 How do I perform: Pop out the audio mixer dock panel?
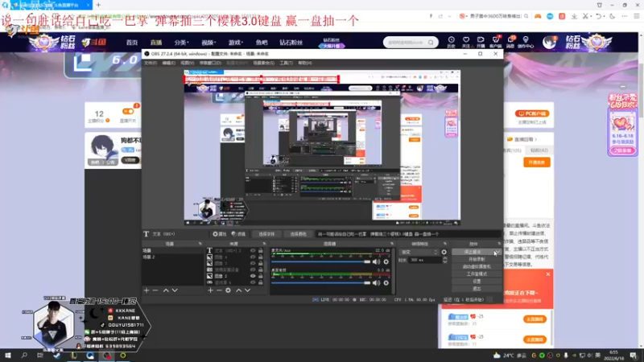[x=392, y=244]
